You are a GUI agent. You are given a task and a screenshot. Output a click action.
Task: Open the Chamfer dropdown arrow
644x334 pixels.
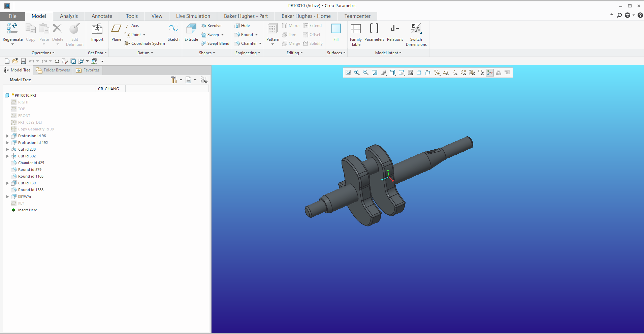[x=260, y=43]
